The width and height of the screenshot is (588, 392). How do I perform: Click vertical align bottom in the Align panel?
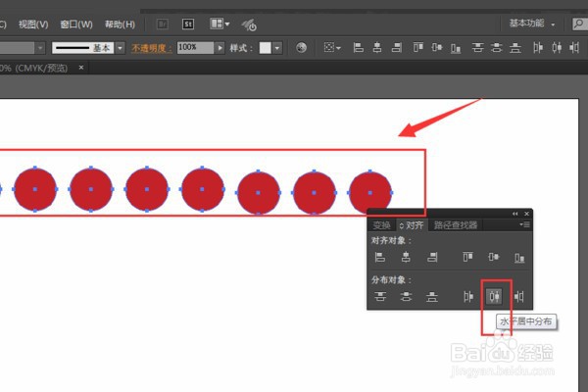[x=519, y=258]
